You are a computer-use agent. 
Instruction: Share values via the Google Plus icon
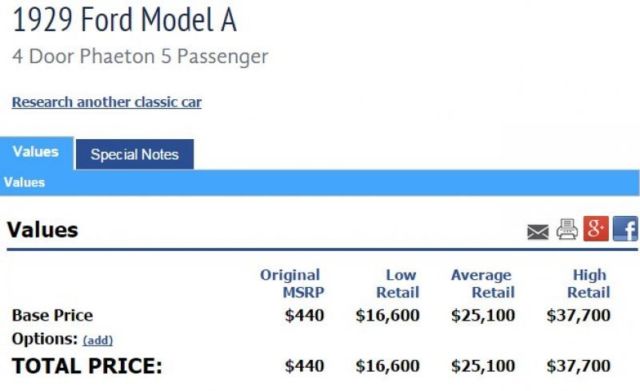click(596, 229)
